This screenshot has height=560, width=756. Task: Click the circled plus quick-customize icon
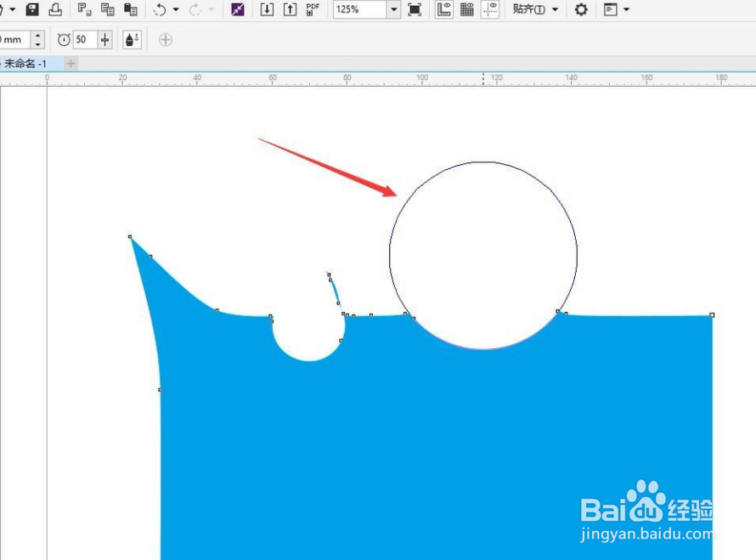tap(166, 40)
